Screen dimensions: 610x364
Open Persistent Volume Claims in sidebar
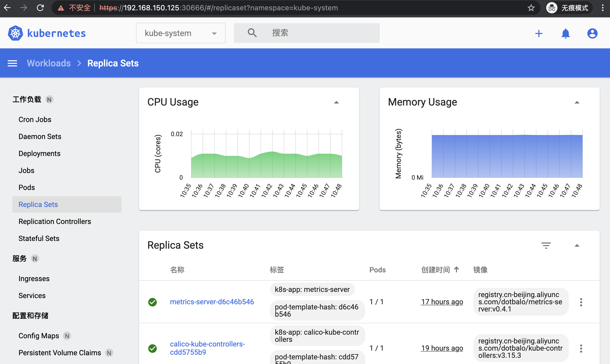pos(60,353)
